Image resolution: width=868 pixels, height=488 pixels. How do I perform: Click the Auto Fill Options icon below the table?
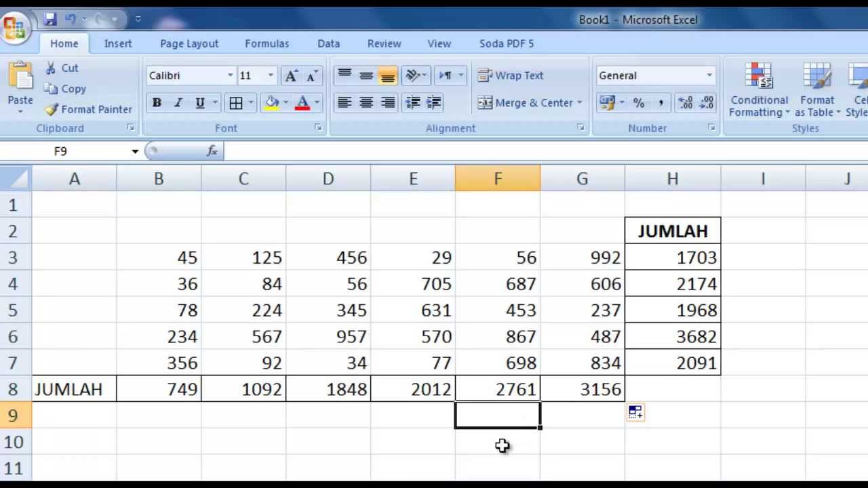635,412
